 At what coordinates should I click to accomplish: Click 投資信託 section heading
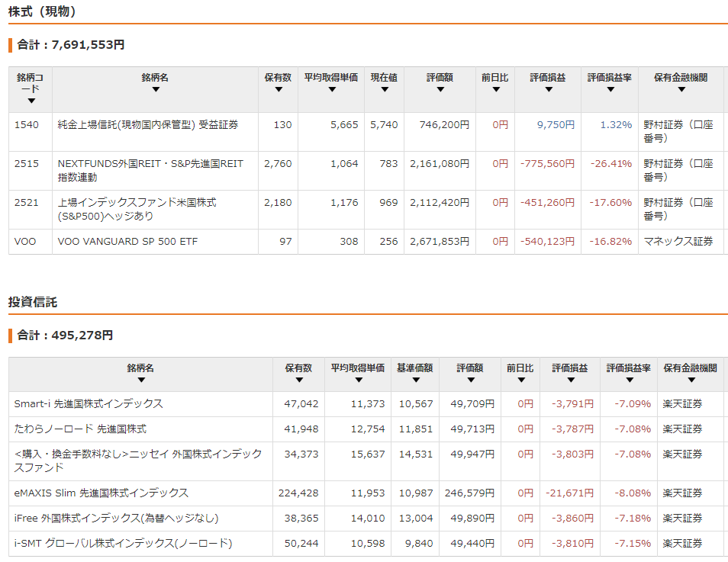click(x=33, y=302)
